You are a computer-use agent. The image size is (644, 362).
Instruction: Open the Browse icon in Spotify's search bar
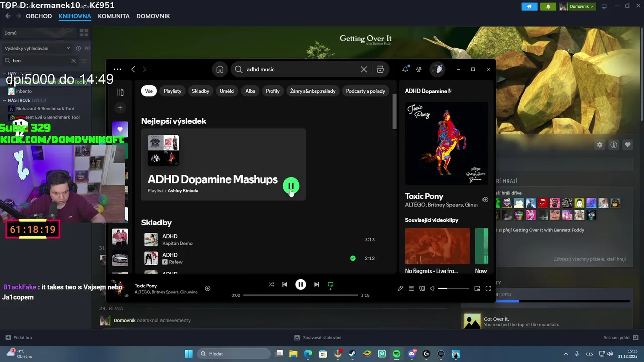point(380,69)
